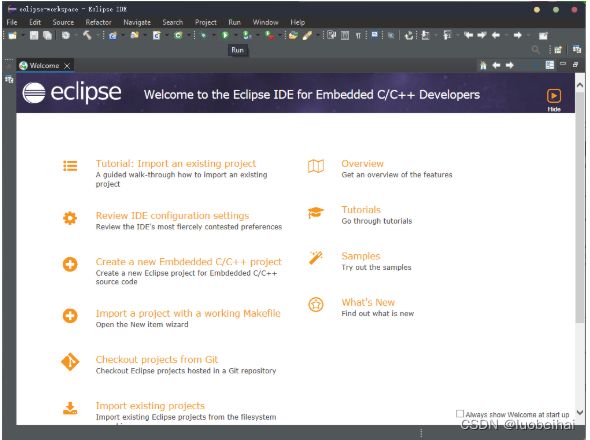Viewport: 590px width, 440px height.
Task: Click the Open Type folder icon
Action: pos(293,36)
